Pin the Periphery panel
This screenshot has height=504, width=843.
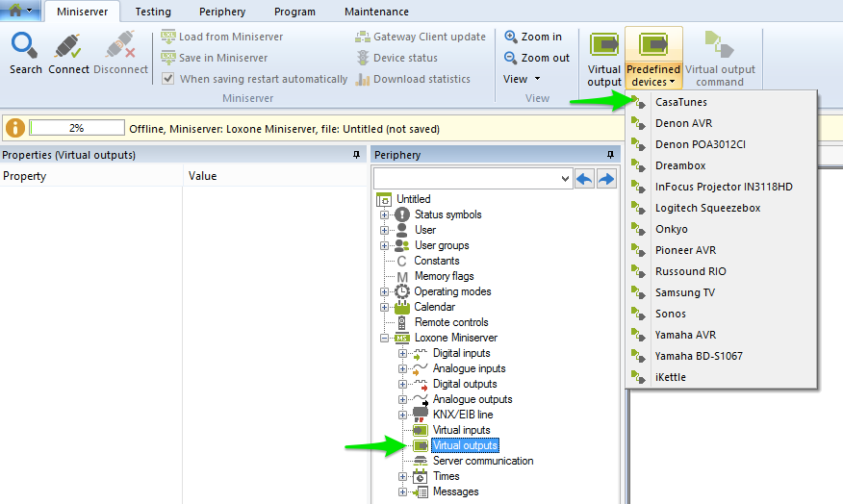609,155
